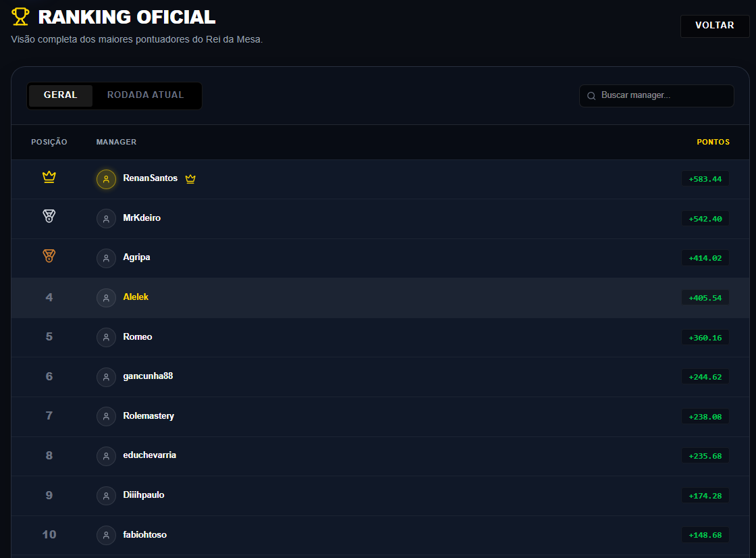Click Romeo's avatar icon
This screenshot has width=756, height=558.
tap(106, 337)
